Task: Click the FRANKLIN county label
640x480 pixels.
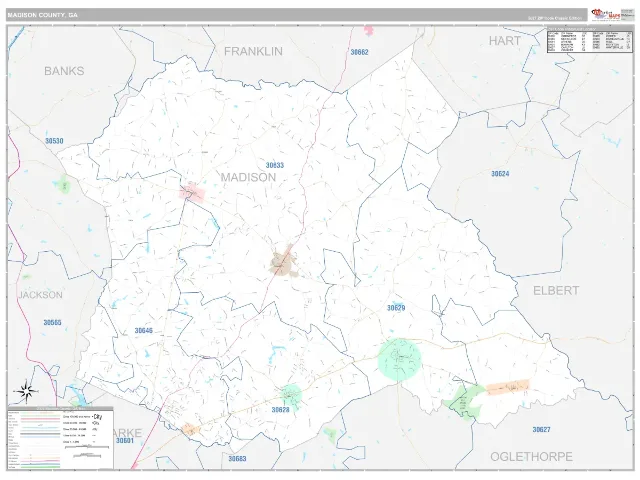Action: 253,51
